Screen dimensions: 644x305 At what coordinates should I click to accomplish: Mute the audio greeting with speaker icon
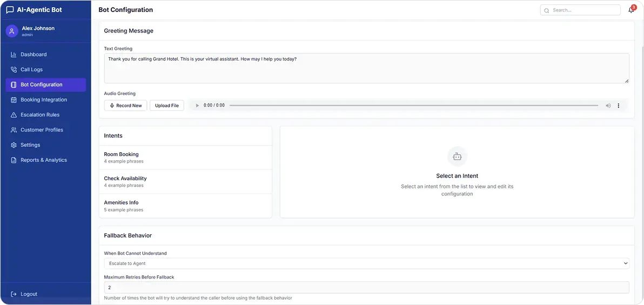608,105
